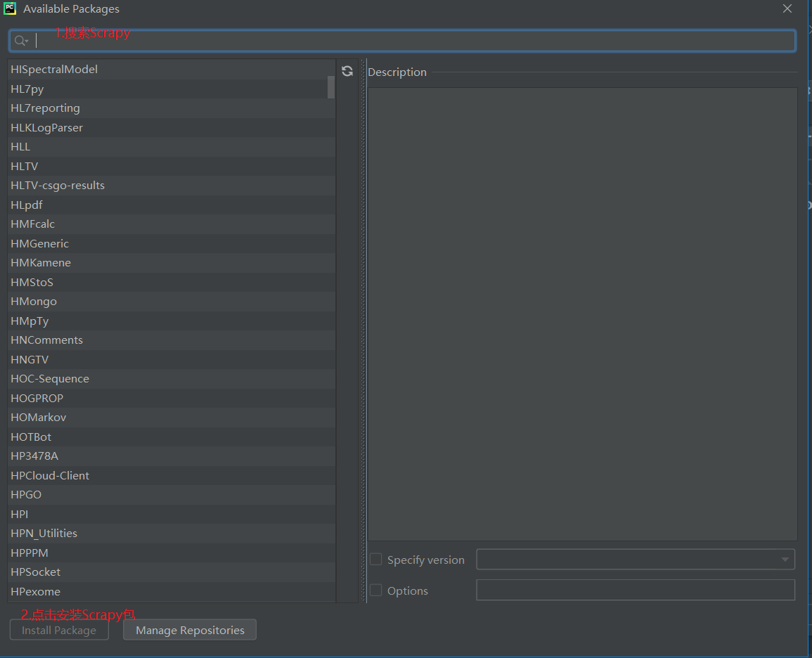Select HLTV-csgo-results in the list
The width and height of the screenshot is (812, 658).
pos(172,186)
